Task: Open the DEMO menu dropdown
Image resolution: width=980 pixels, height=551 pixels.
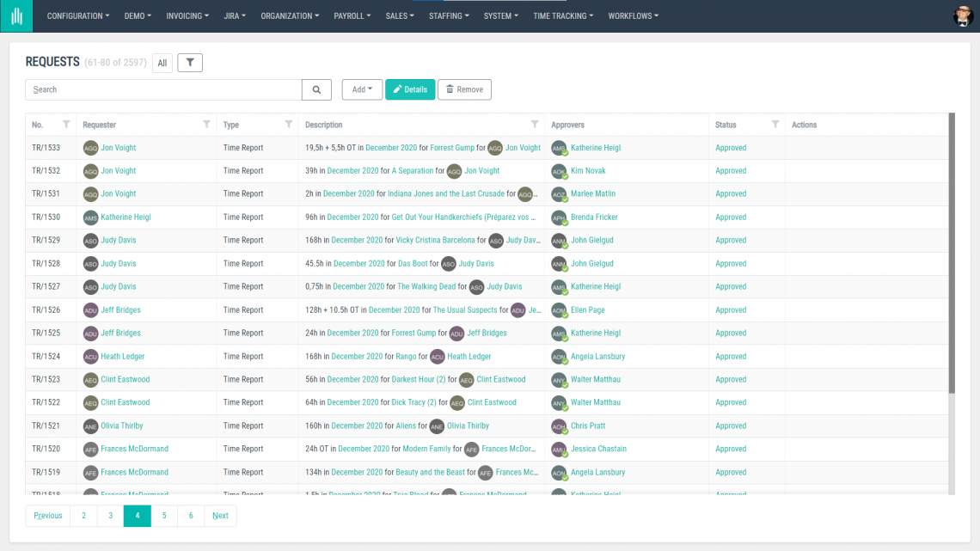Action: coord(137,15)
